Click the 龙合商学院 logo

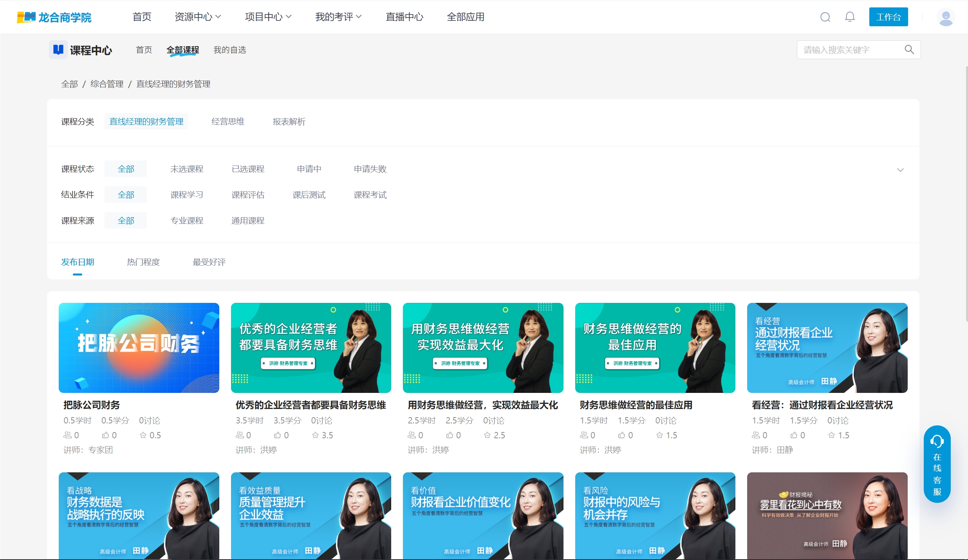[x=54, y=17]
